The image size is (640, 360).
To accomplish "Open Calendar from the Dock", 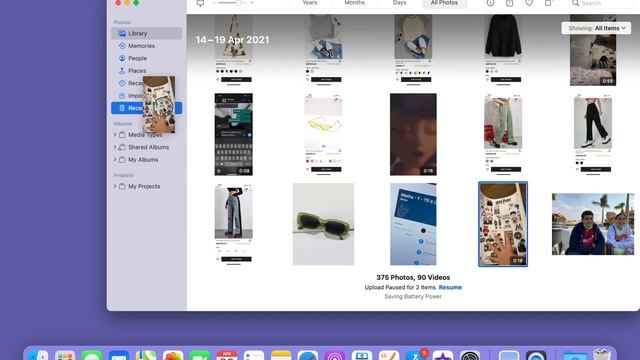I will (x=227, y=355).
